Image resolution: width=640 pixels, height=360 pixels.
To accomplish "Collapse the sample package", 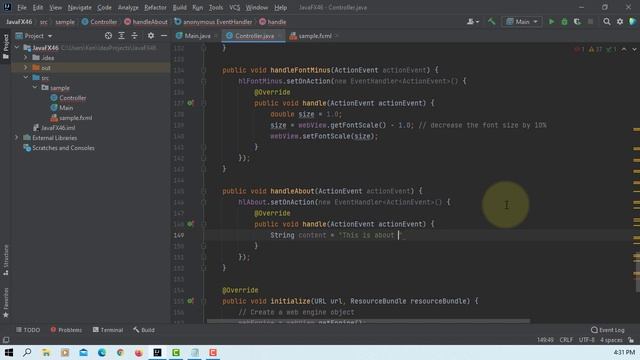I will pyautogui.click(x=35, y=88).
